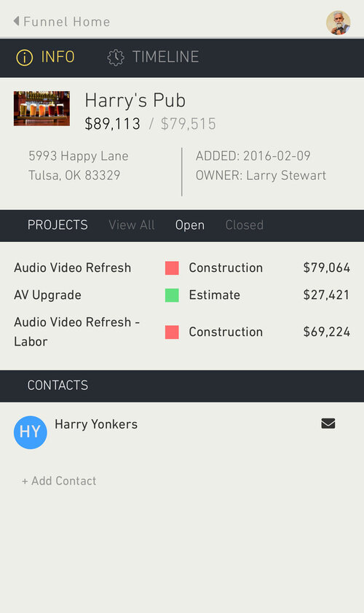Tap the HY contact initials badge
Screen dimensions: 364x613
click(x=31, y=432)
